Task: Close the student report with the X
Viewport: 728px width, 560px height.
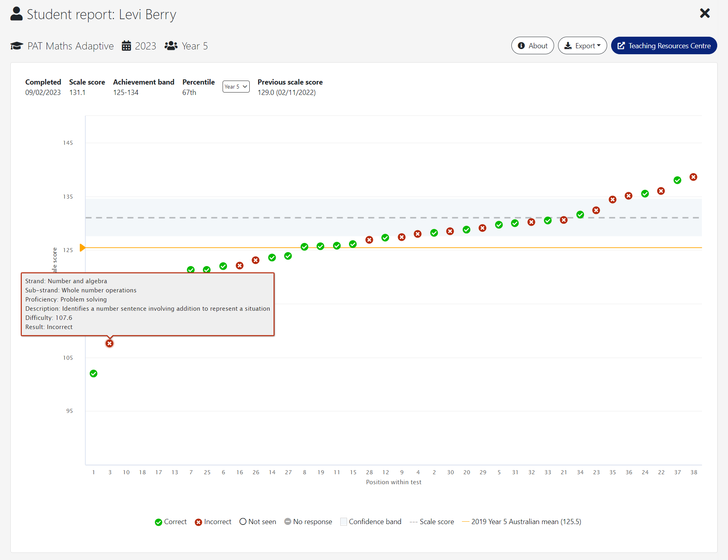Action: point(704,14)
